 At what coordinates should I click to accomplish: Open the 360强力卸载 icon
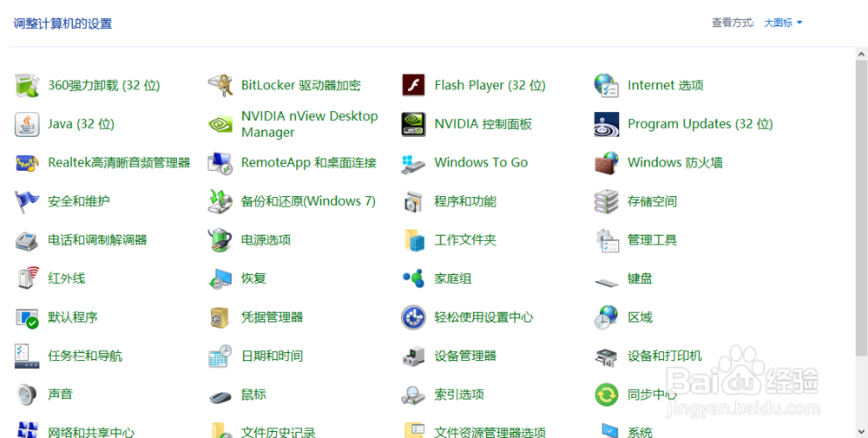point(27,86)
